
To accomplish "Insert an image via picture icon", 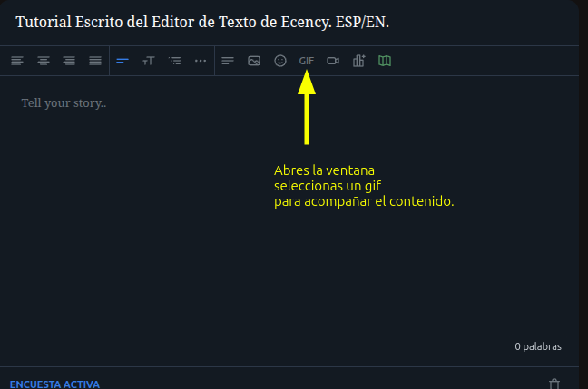I will click(254, 61).
